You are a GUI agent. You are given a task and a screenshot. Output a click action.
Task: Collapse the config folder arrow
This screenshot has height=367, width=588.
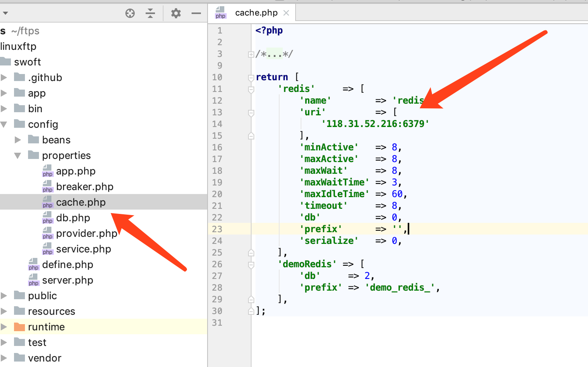4,124
